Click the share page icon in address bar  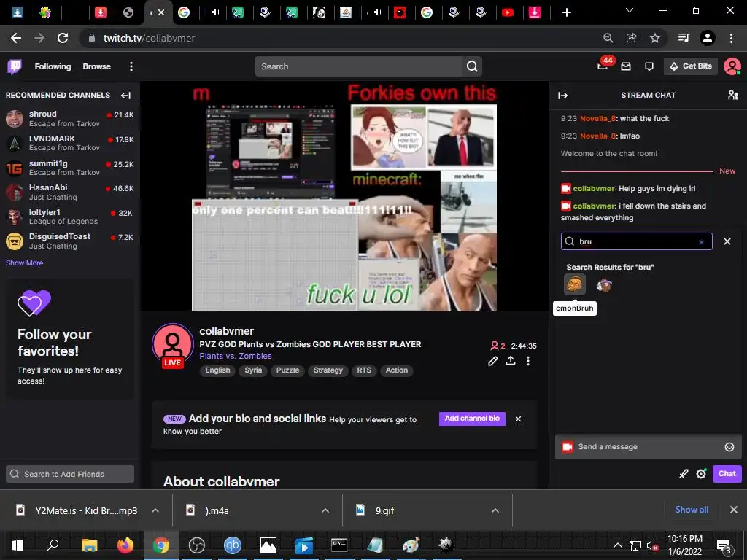[632, 38]
